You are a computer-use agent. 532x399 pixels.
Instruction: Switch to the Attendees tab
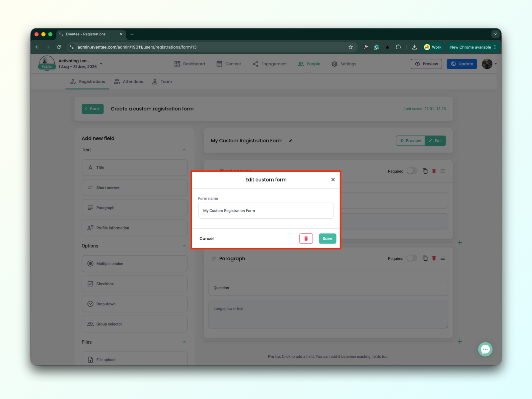coord(128,81)
